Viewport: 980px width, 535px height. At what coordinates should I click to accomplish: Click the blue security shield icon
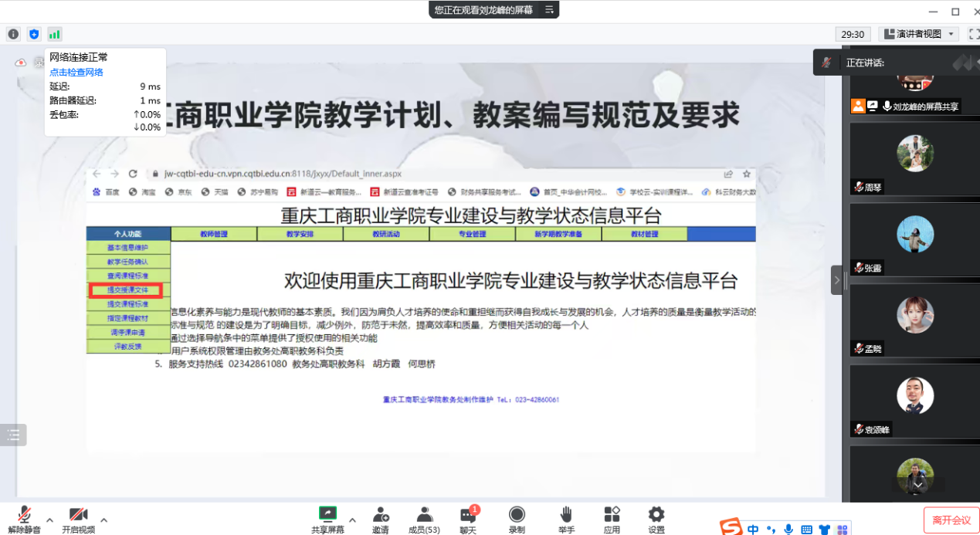click(34, 34)
